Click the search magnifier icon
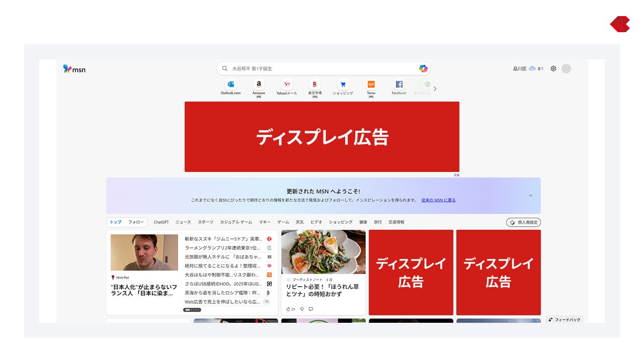The image size is (644, 362). (225, 68)
